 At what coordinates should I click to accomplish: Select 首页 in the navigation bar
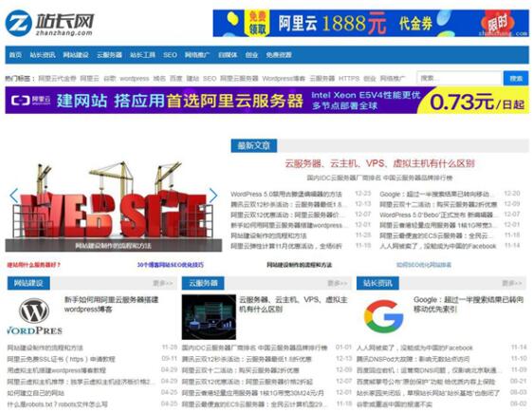(x=15, y=55)
